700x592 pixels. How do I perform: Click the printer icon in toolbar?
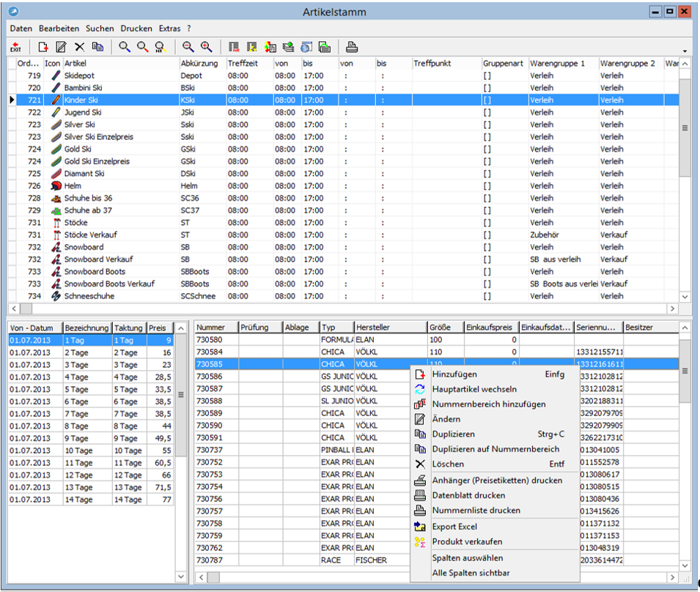point(352,47)
